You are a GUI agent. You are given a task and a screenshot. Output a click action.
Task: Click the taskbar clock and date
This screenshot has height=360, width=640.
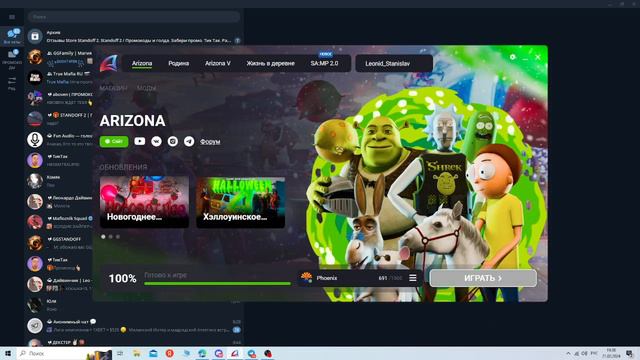611,353
